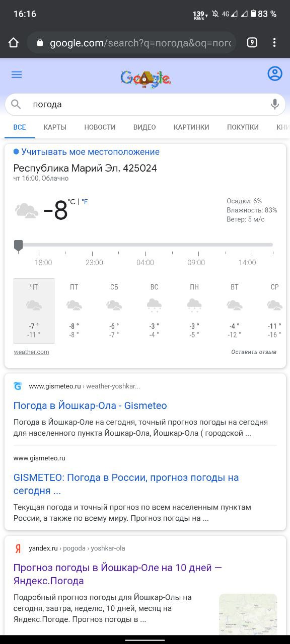The image size is (290, 644).
Task: Switch to the Новости tab
Action: pos(100,127)
